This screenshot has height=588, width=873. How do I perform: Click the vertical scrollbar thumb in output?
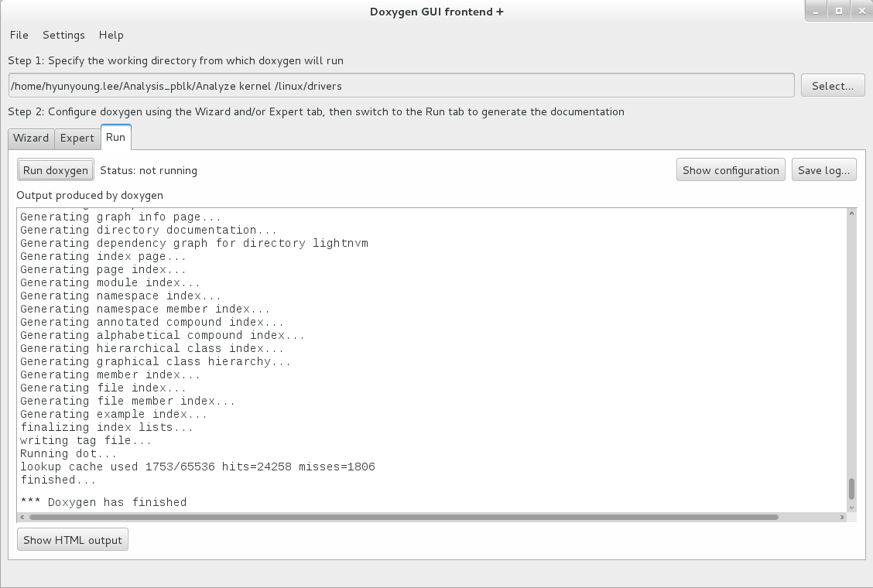(x=851, y=489)
